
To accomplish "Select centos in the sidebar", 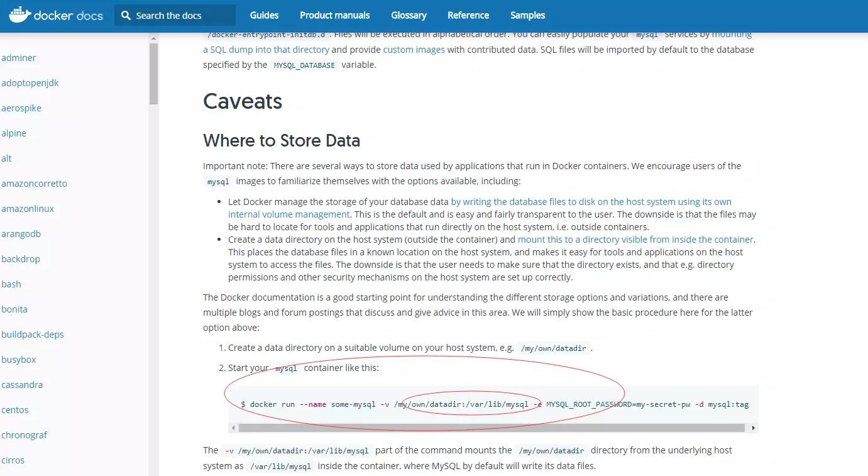I will (15, 409).
